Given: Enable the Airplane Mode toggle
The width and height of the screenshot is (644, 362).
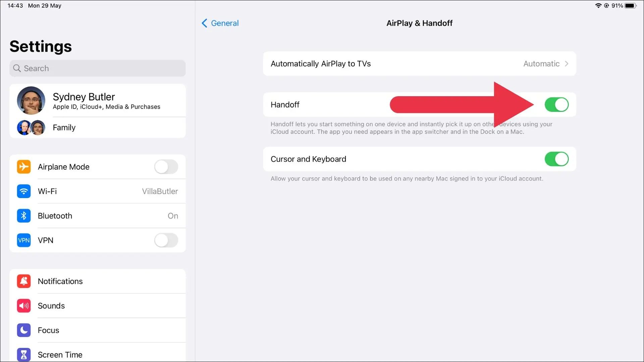Looking at the screenshot, I should [166, 167].
